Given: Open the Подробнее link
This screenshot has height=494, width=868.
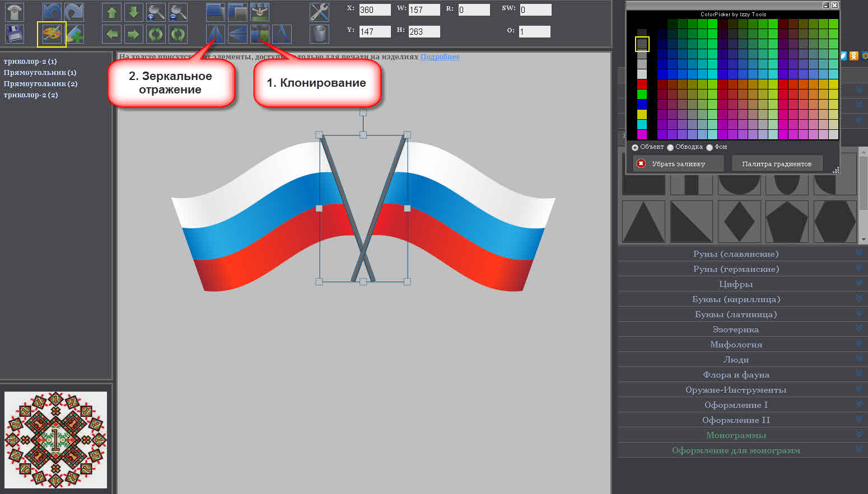Looking at the screenshot, I should (440, 57).
